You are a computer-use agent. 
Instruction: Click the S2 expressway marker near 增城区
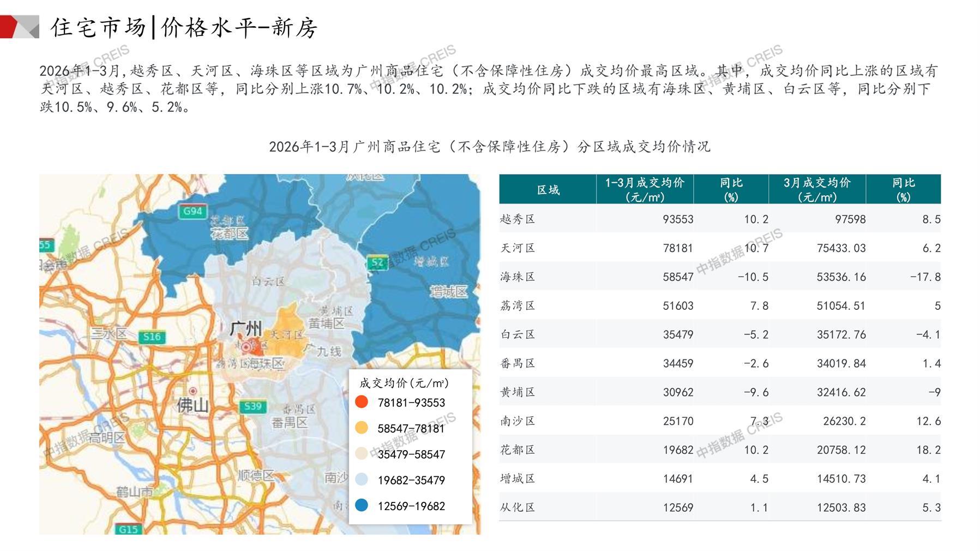(377, 262)
